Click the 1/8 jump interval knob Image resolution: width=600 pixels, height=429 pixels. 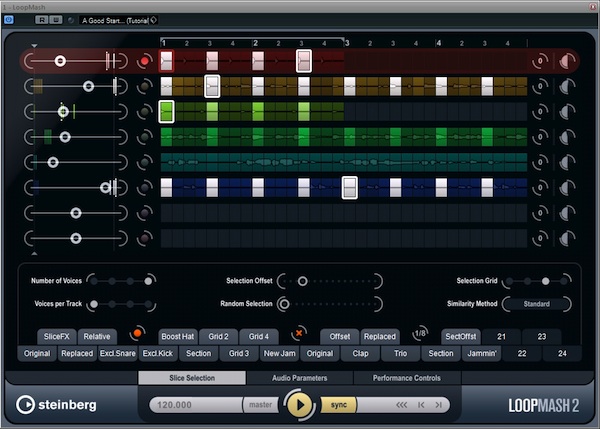tap(420, 333)
